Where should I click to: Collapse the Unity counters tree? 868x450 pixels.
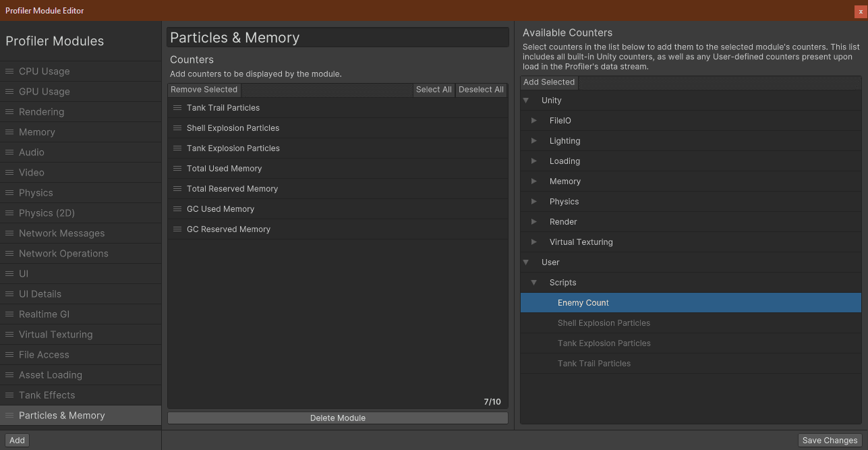[x=526, y=100]
